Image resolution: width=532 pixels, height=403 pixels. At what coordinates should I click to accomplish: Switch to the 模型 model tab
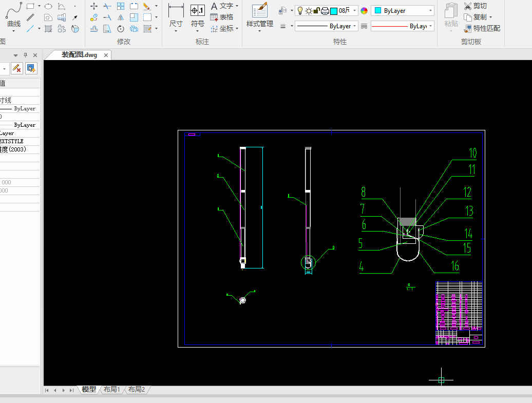coord(89,390)
